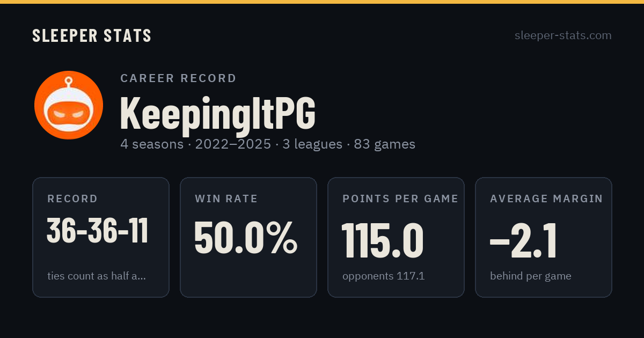Click the SLEEPER STATS logo text
This screenshot has height=338, width=644.
[92, 35]
